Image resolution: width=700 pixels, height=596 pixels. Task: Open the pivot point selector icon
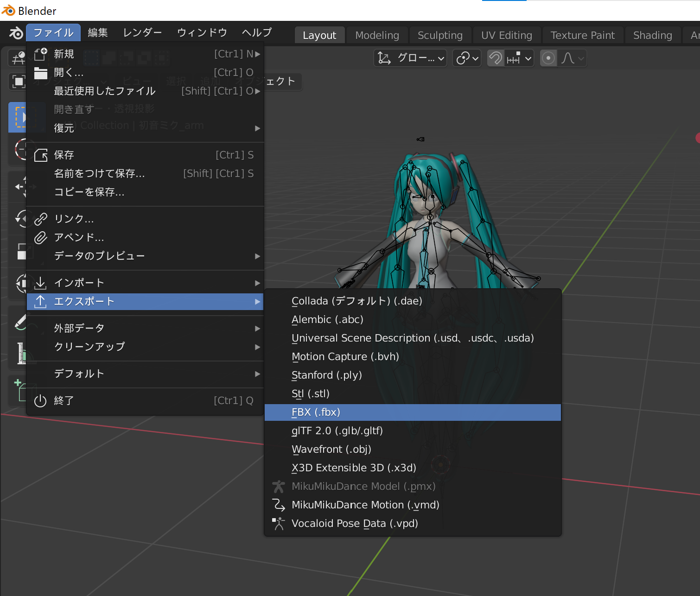(467, 58)
